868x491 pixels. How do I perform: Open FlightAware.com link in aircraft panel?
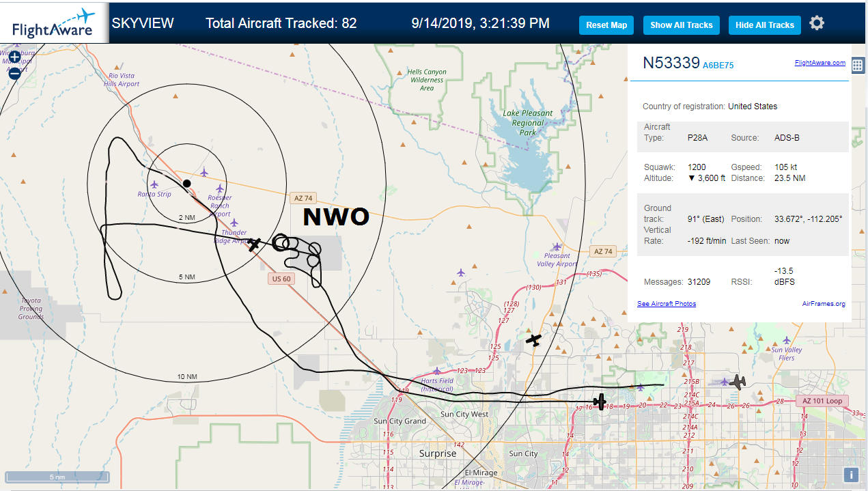(x=820, y=63)
